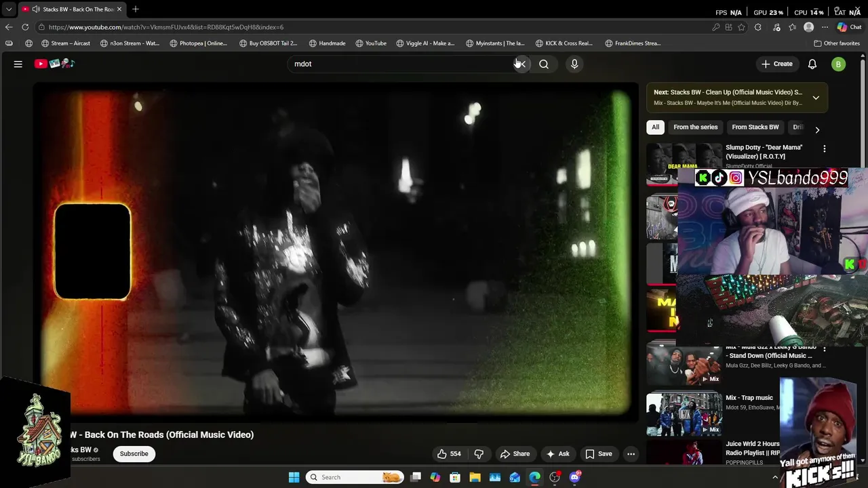Image resolution: width=868 pixels, height=488 pixels.
Task: Open Slump Dotty Dear Mama video
Action: [x=764, y=152]
